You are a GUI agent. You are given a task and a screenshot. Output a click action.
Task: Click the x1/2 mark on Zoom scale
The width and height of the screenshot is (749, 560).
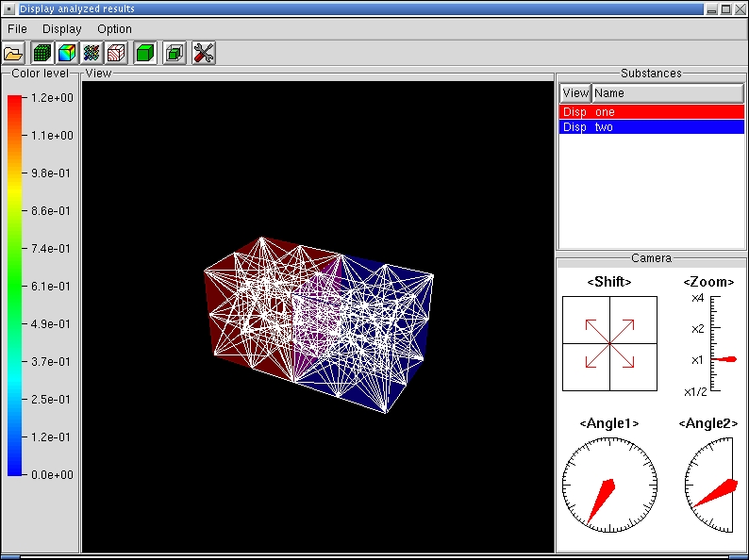(x=695, y=392)
